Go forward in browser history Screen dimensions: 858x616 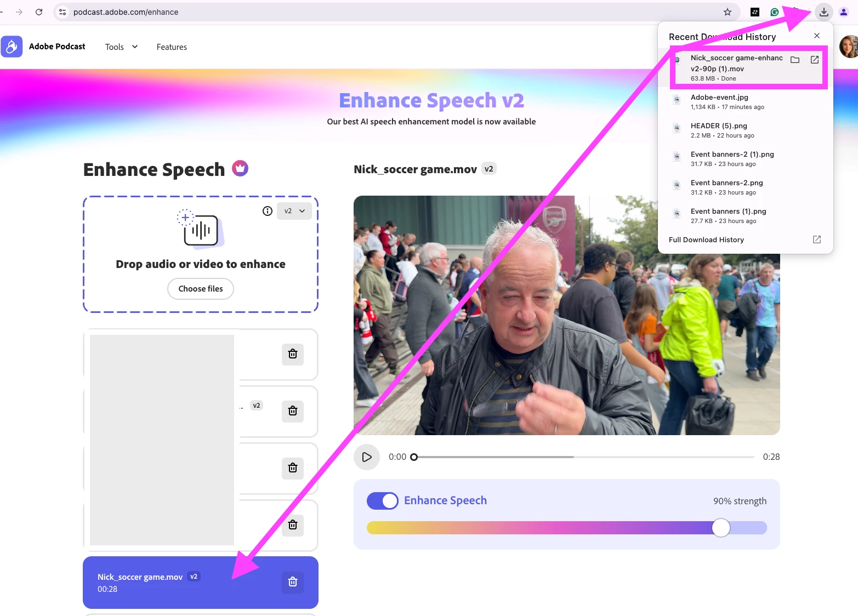tap(19, 12)
